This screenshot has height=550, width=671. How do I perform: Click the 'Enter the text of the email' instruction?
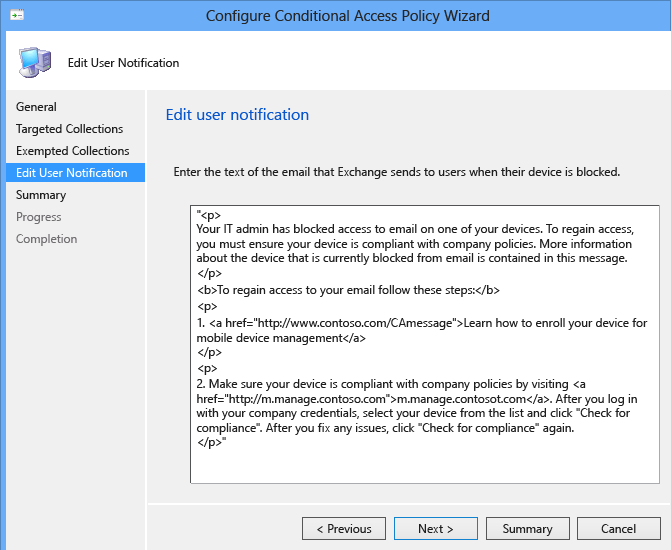point(396,172)
